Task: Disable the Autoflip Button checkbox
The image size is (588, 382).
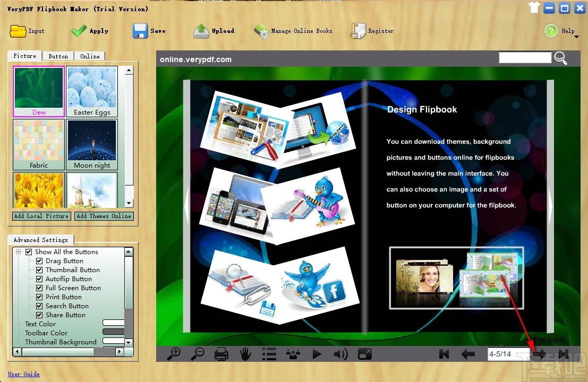Action: 39,279
